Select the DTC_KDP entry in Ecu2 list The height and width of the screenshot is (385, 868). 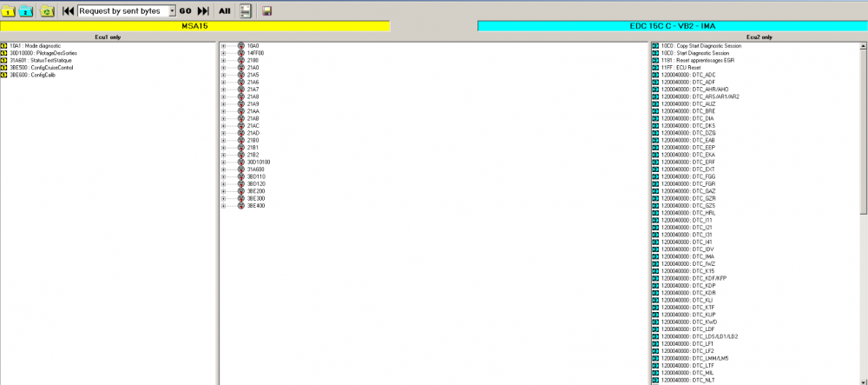point(688,285)
